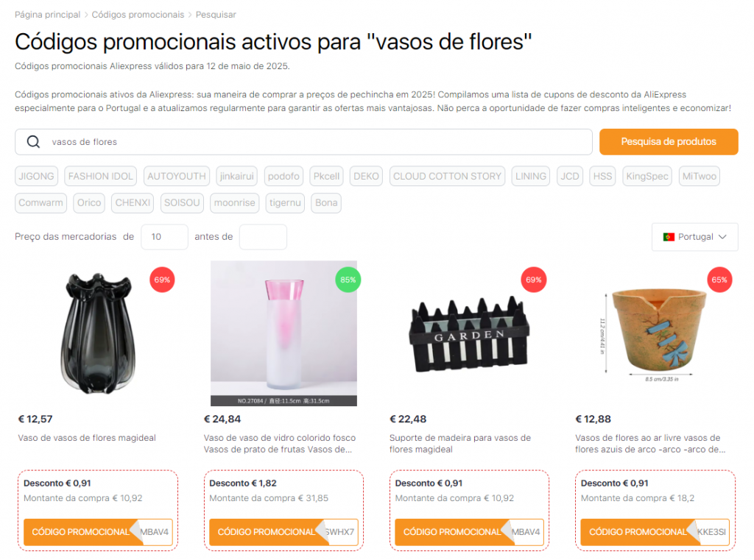This screenshot has height=560, width=754.
Task: Click the 65% discount badge
Action: (x=719, y=280)
